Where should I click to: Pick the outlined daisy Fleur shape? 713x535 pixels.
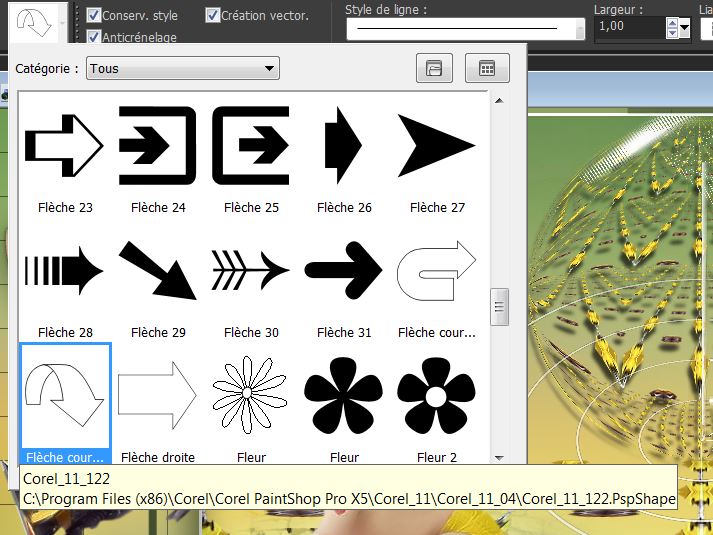tap(250, 395)
